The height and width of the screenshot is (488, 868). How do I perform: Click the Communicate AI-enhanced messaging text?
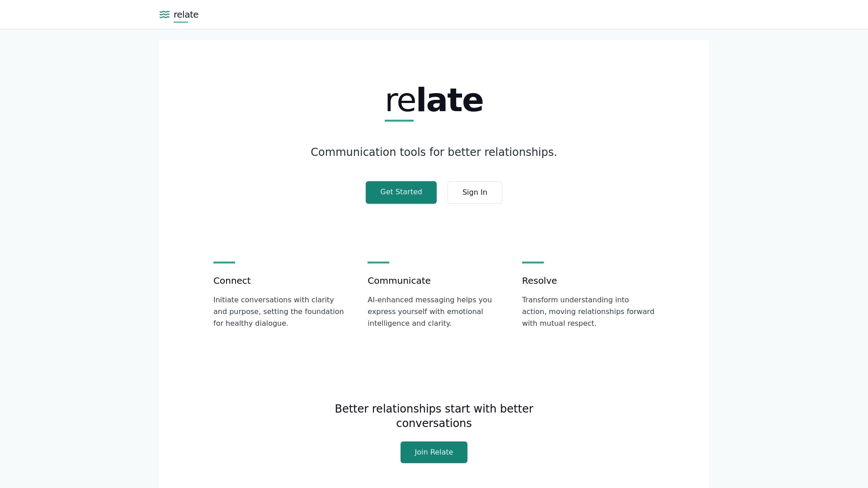coord(429,311)
